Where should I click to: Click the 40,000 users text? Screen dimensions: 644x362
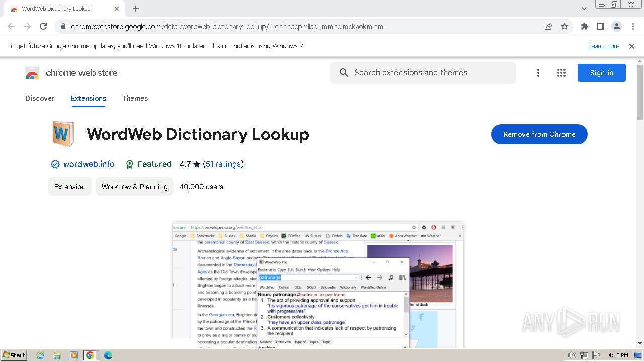tap(201, 187)
